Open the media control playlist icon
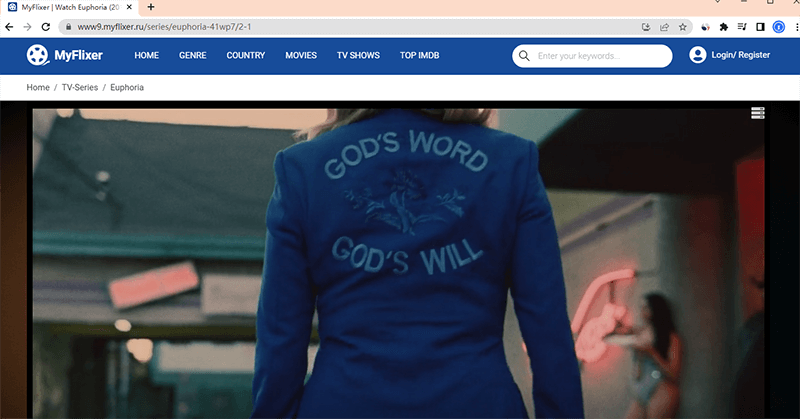800x419 pixels. (742, 27)
